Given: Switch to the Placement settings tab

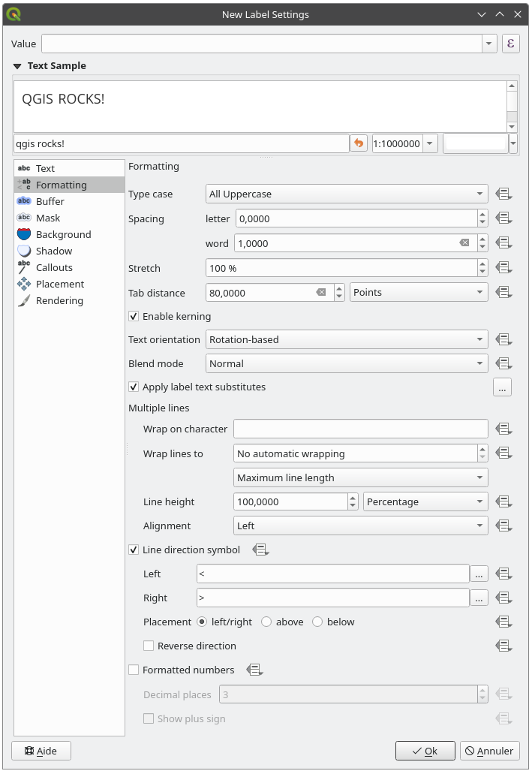Looking at the screenshot, I should pos(69,284).
